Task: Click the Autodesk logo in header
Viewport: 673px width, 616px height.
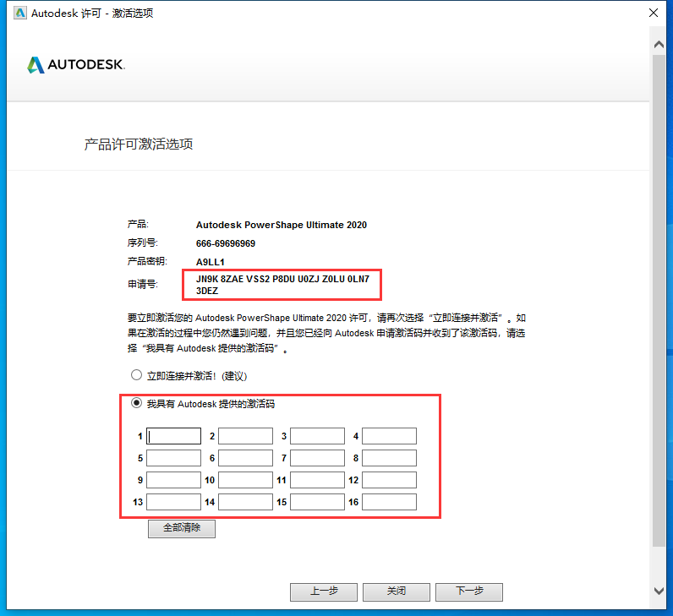Action: click(x=76, y=65)
